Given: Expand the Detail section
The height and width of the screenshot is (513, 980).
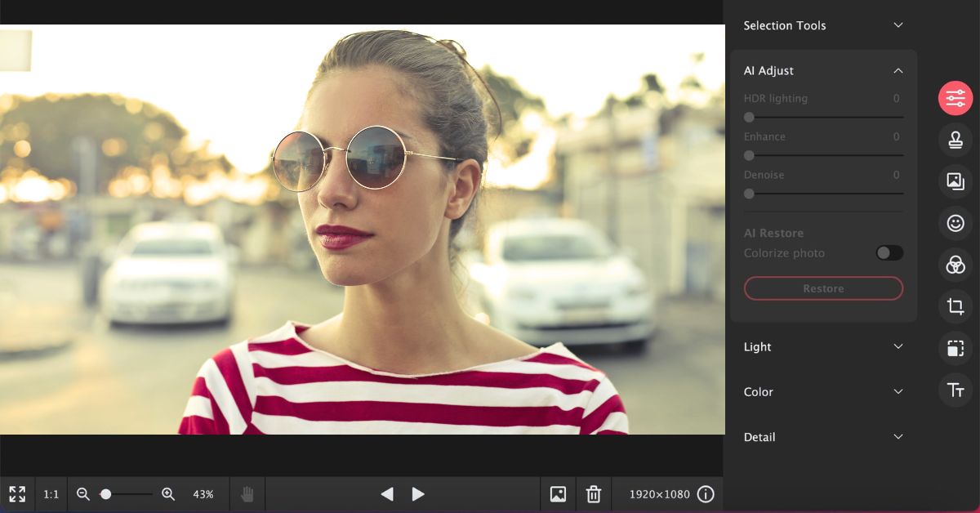Looking at the screenshot, I should [x=823, y=437].
